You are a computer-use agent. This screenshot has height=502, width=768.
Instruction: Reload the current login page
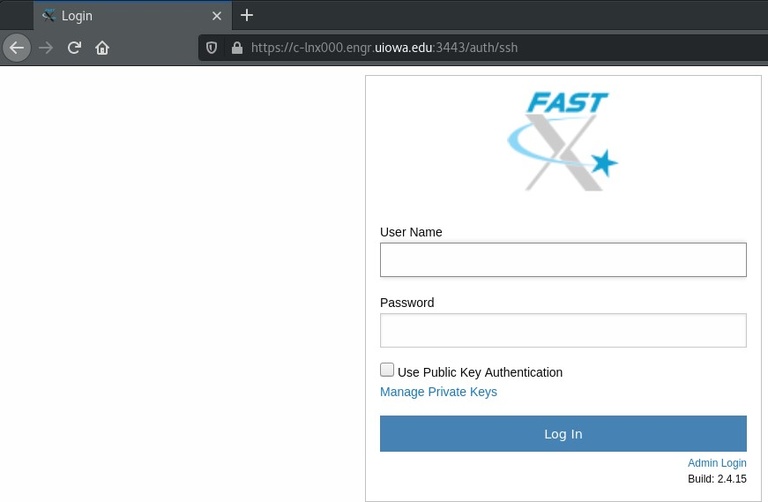point(74,47)
